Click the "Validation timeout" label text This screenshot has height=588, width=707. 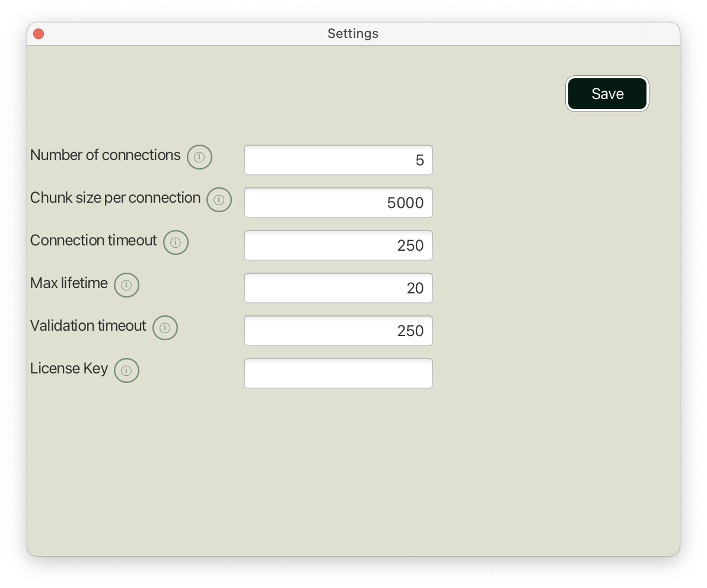click(x=88, y=326)
